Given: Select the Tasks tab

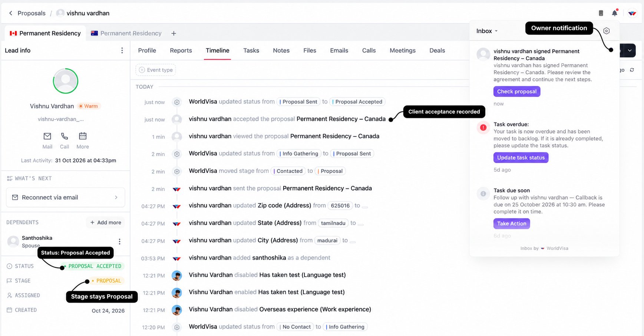Looking at the screenshot, I should [x=251, y=50].
